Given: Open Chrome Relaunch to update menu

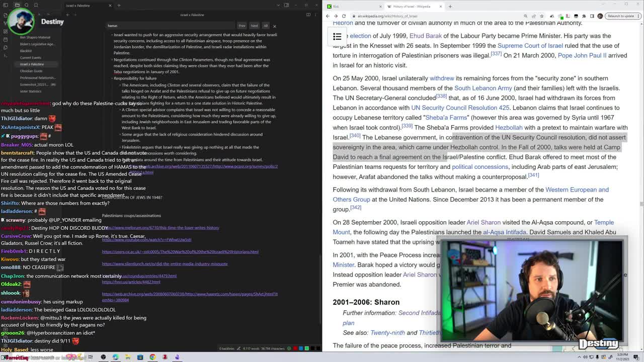Looking at the screenshot, I should [621, 16].
